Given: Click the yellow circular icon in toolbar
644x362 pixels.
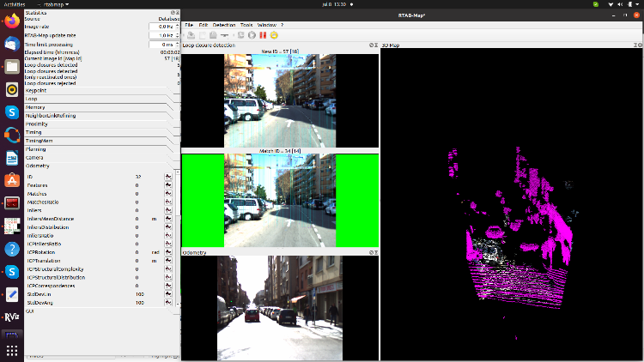Looking at the screenshot, I should [x=274, y=35].
